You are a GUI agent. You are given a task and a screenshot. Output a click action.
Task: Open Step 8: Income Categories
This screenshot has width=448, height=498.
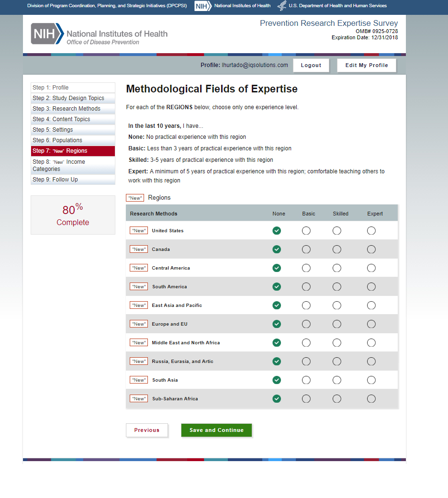pos(73,165)
